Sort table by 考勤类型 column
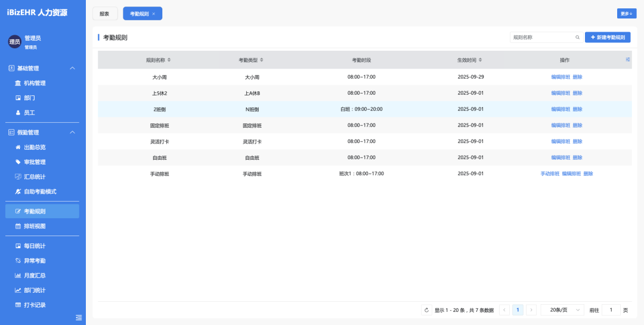Image resolution: width=644 pixels, height=325 pixels. coord(261,60)
